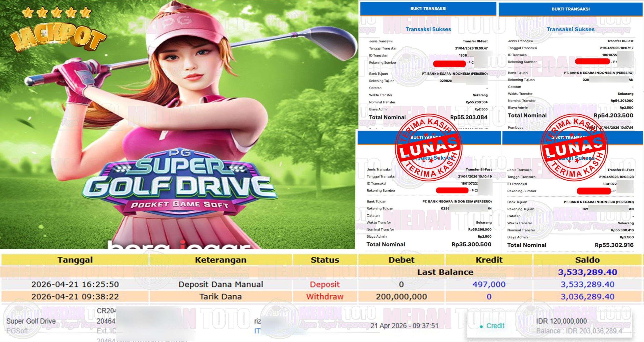Click the receipt date 21/04/2026 10:10:49
The height and width of the screenshot is (342, 644).
click(475, 176)
